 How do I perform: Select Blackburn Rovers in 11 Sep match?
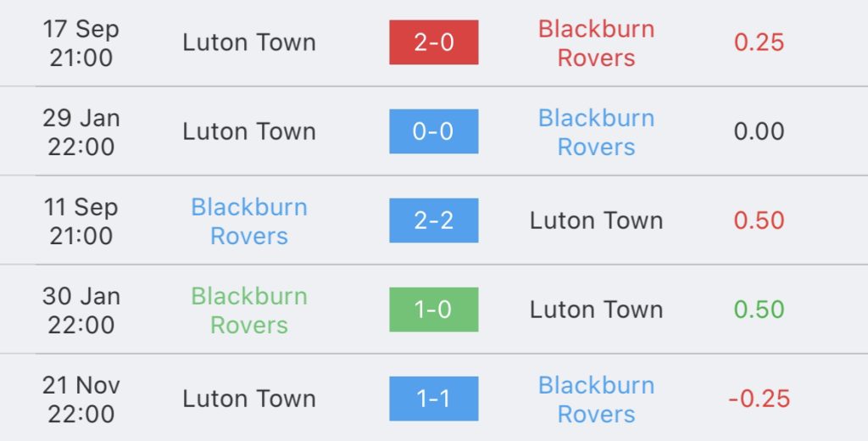pyautogui.click(x=249, y=221)
